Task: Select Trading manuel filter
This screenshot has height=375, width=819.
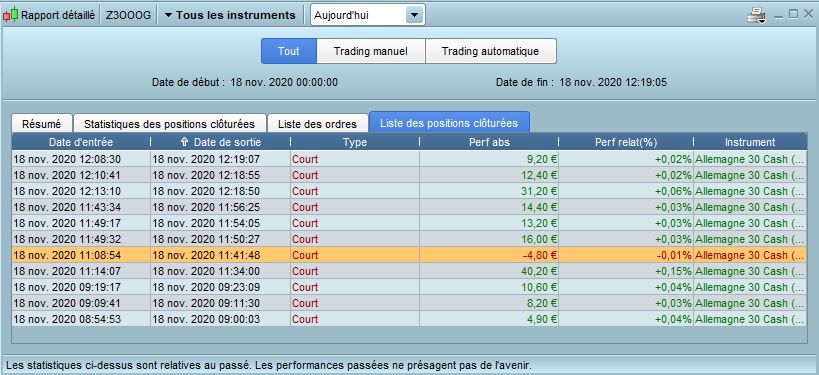Action: (x=371, y=51)
